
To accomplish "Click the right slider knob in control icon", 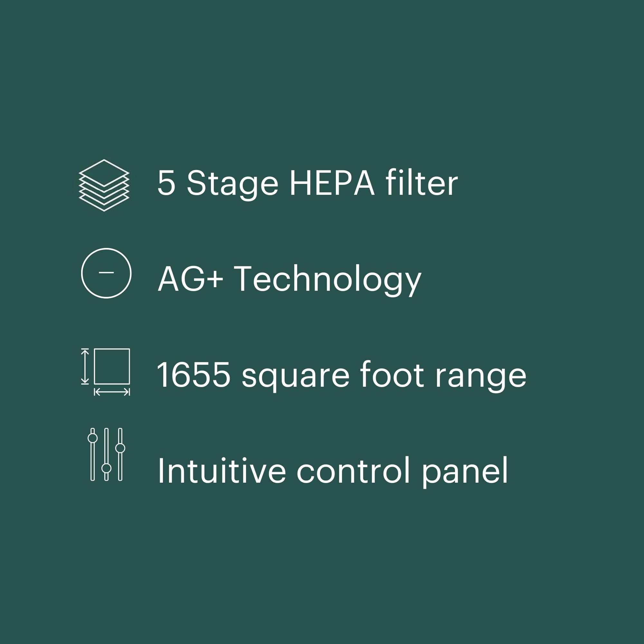I will pos(120,448).
